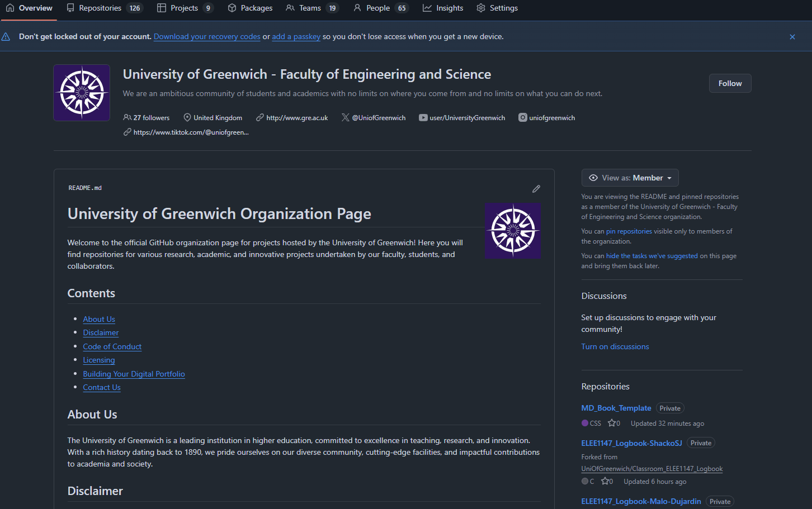
Task: Go to the Packages tab
Action: pos(250,8)
